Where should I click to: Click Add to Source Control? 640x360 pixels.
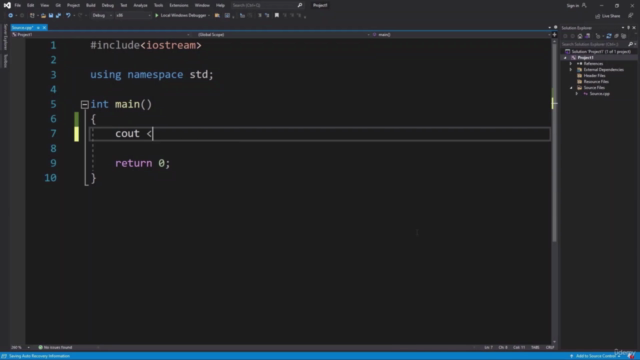(595, 356)
